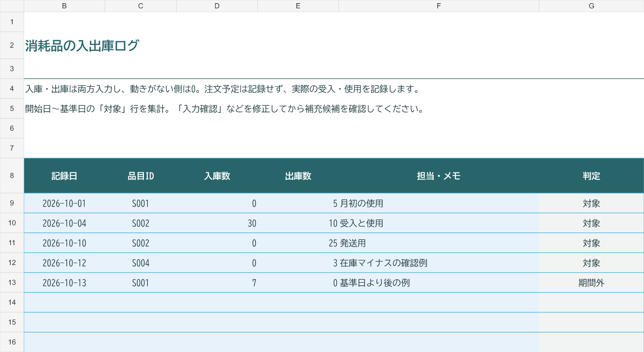The height and width of the screenshot is (352, 644).
Task: Select row 9 header
Action: point(12,203)
